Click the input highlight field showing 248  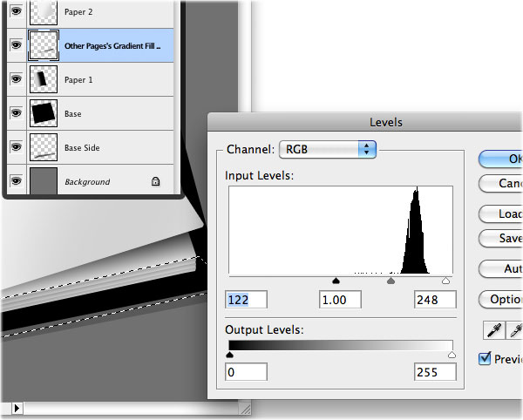pos(435,300)
